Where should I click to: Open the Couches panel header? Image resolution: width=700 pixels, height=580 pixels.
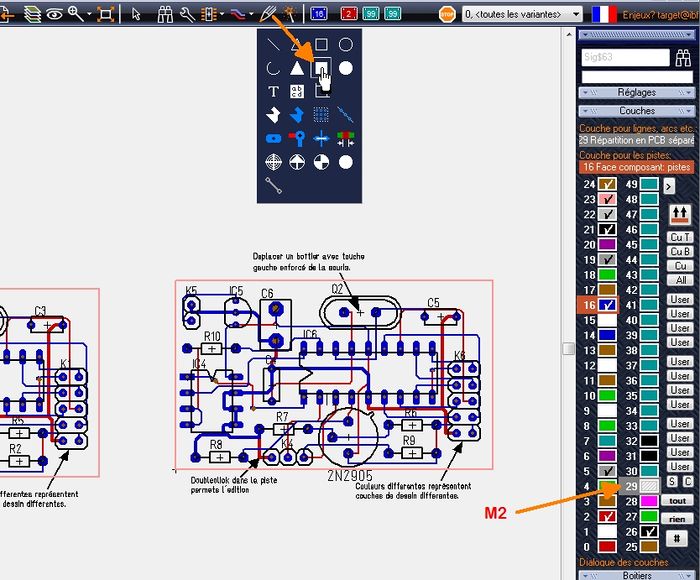pos(636,111)
